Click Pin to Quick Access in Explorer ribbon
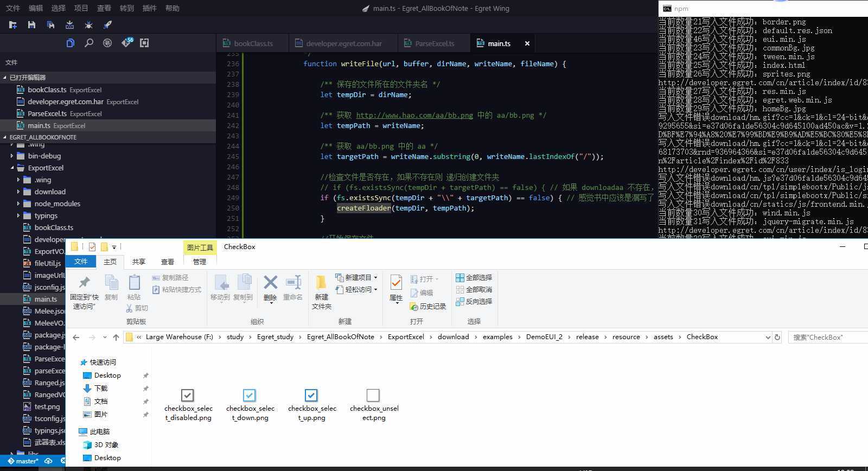868x471 pixels. pyautogui.click(x=84, y=292)
